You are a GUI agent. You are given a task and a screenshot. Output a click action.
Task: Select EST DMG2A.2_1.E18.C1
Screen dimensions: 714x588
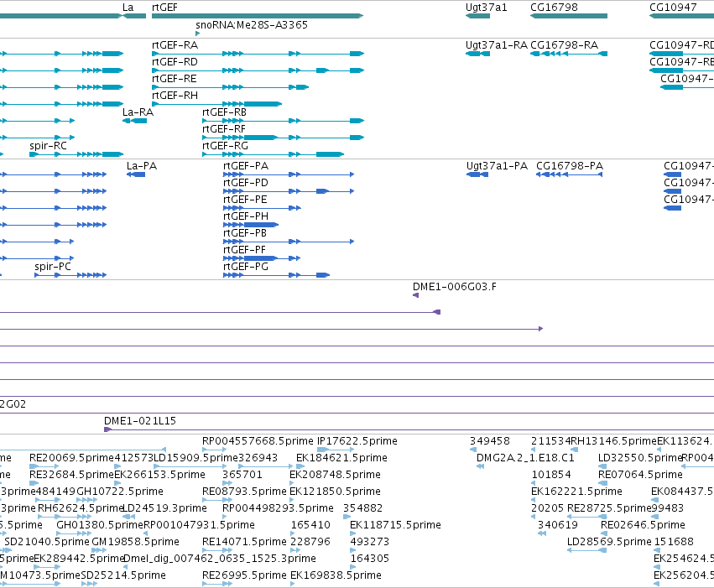coord(525,458)
